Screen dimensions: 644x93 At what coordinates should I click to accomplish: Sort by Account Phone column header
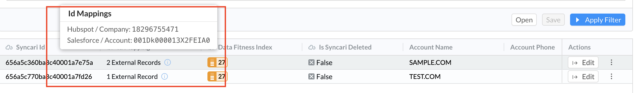[532, 47]
